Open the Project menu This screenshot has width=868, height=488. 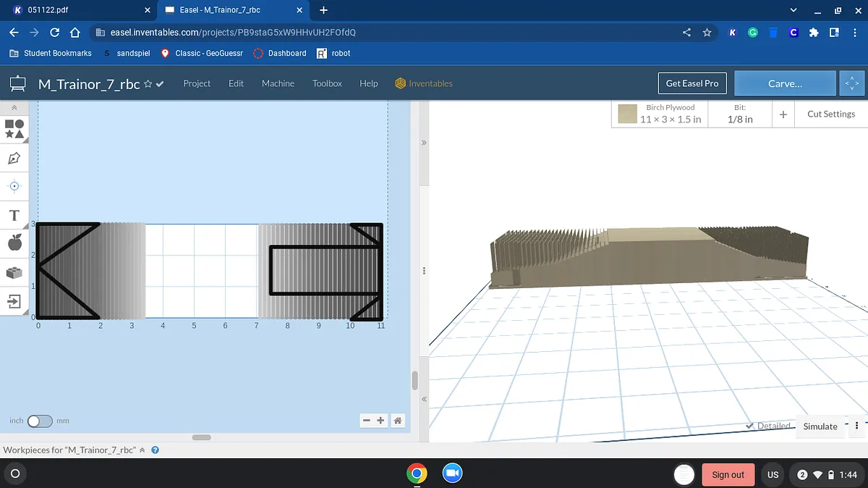click(x=197, y=83)
